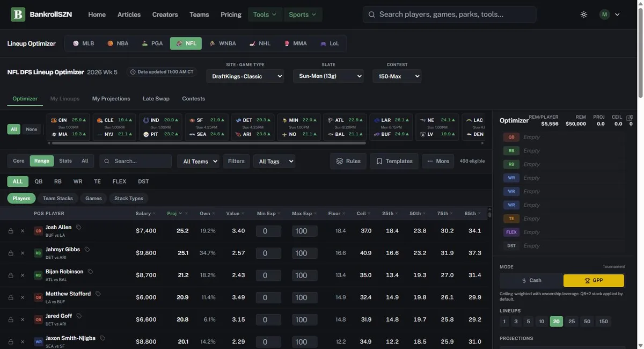
Task: Open the Tools menu dropdown
Action: coord(265,14)
